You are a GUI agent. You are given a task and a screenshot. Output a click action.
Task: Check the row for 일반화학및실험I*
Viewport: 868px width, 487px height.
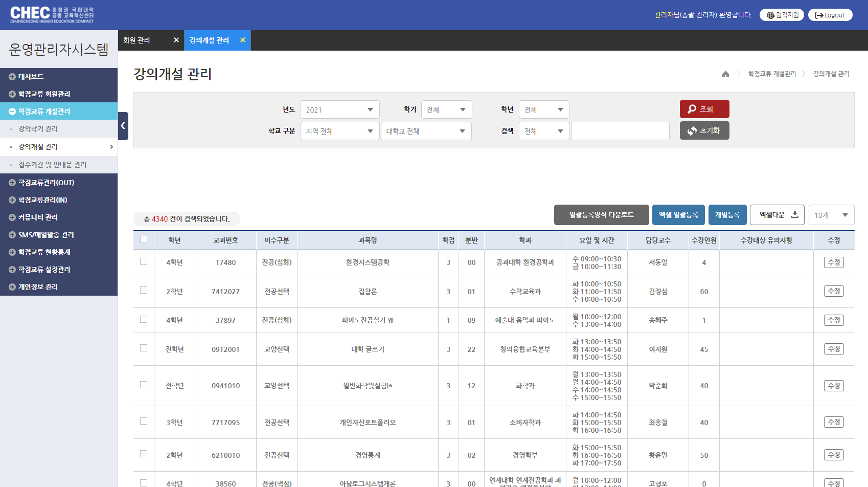(144, 385)
